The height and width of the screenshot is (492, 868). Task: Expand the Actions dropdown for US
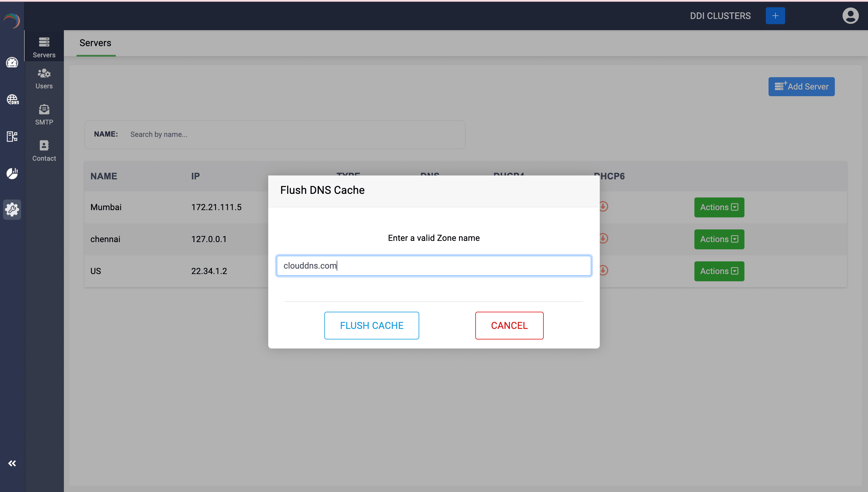[x=719, y=271]
